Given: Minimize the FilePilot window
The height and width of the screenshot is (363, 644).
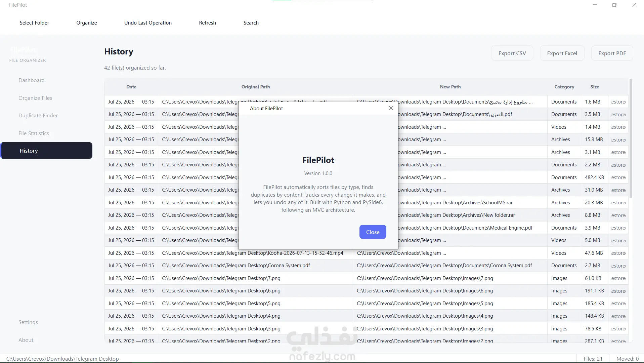Looking at the screenshot, I should coord(595,5).
